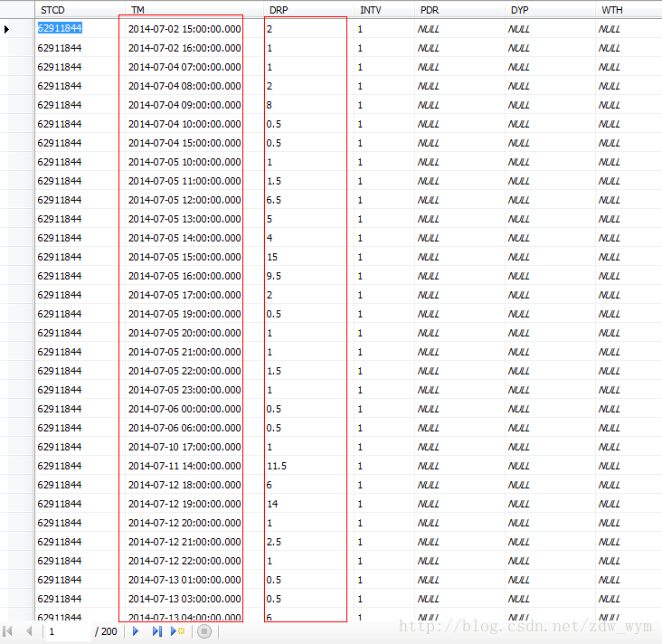Screen dimensions: 662x644
Task: Select the cell 2014-07-06 00:00:00.000
Action: [x=184, y=409]
